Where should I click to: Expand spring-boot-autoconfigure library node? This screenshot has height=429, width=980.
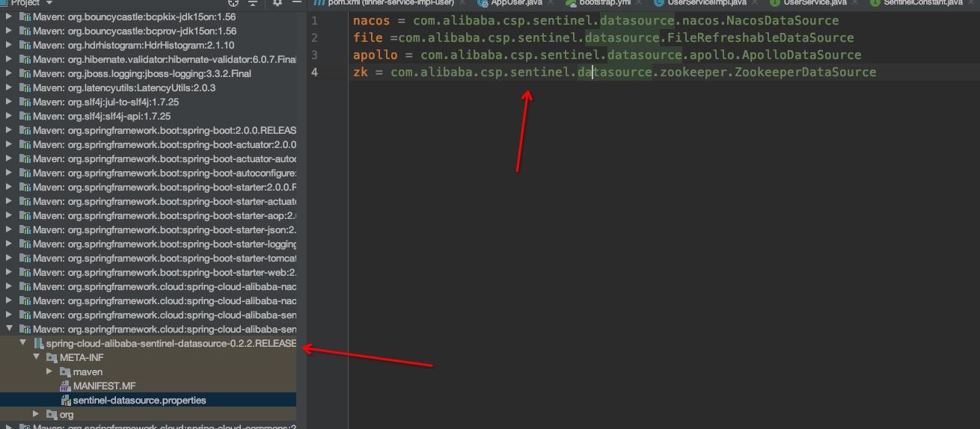tap(9, 173)
